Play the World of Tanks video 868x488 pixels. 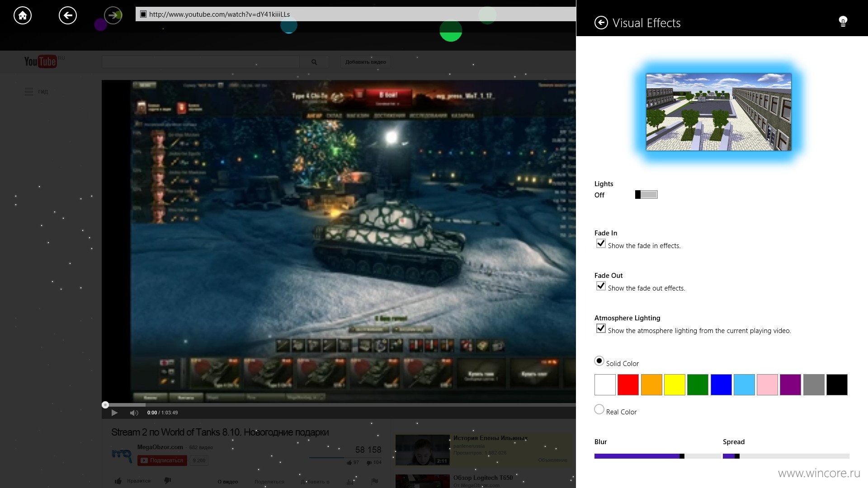[x=114, y=413]
